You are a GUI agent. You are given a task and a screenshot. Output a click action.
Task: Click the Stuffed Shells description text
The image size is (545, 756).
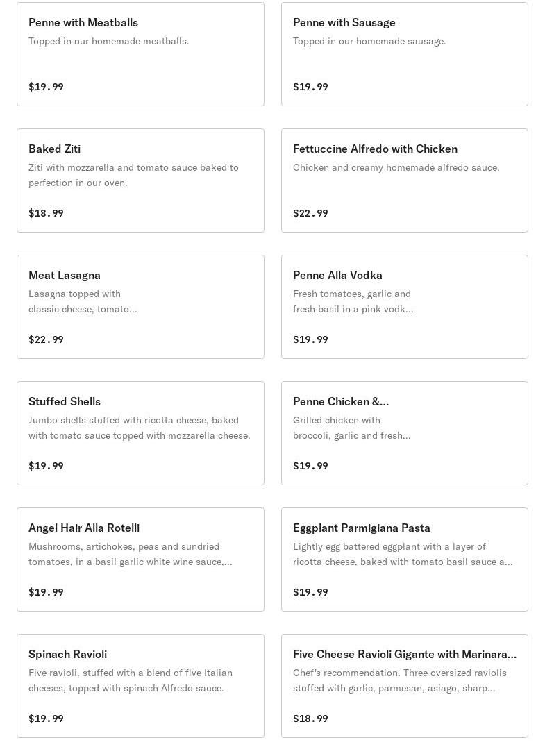(139, 428)
